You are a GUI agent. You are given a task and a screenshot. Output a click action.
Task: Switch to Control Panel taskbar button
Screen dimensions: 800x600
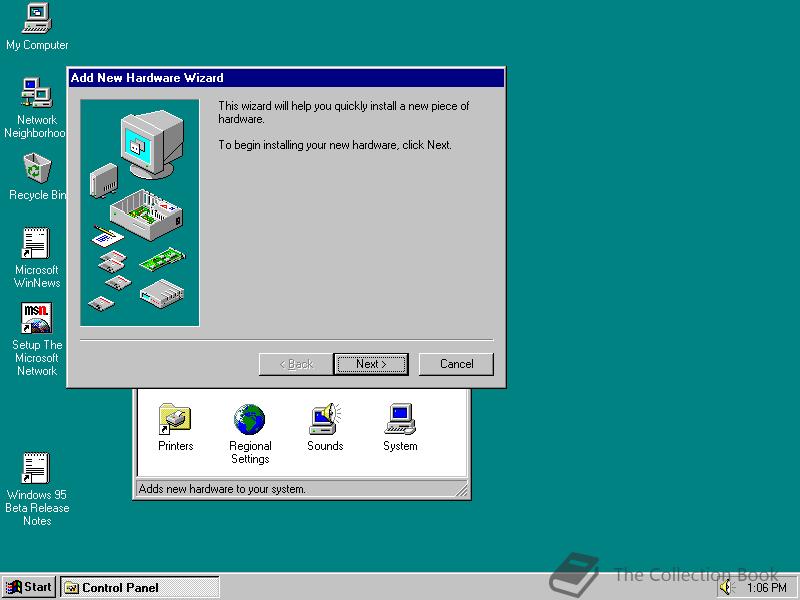click(140, 587)
